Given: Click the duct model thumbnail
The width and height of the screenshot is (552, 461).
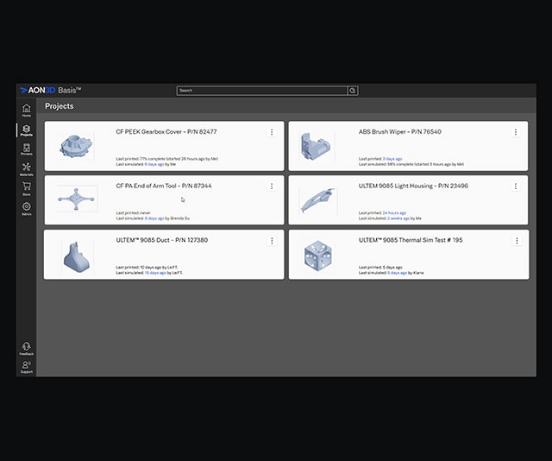Looking at the screenshot, I should (x=77, y=257).
